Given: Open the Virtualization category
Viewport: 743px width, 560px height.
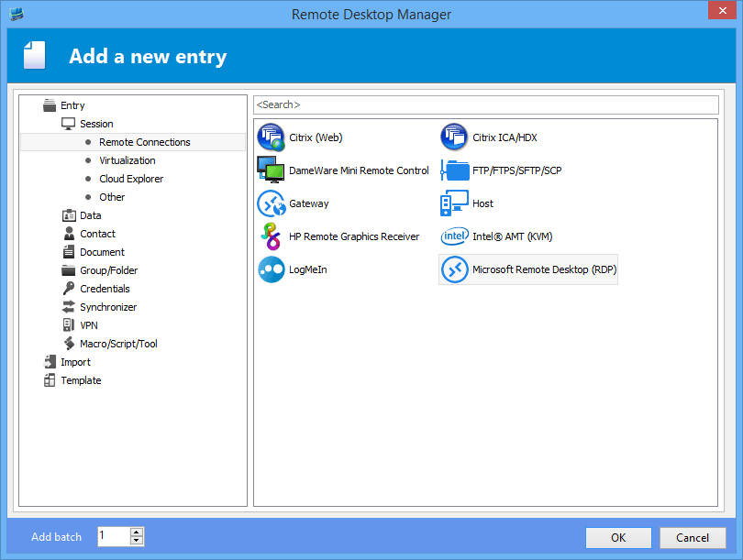Looking at the screenshot, I should [127, 160].
